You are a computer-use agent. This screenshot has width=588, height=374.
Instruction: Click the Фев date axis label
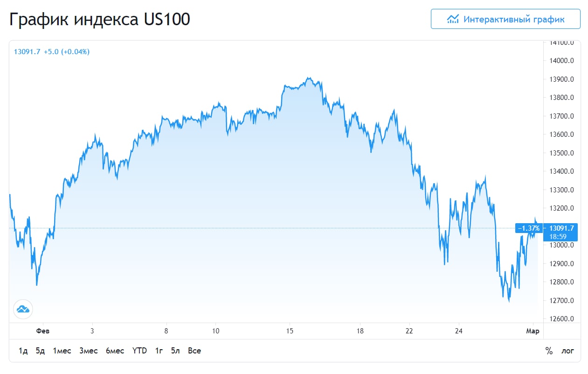42,331
